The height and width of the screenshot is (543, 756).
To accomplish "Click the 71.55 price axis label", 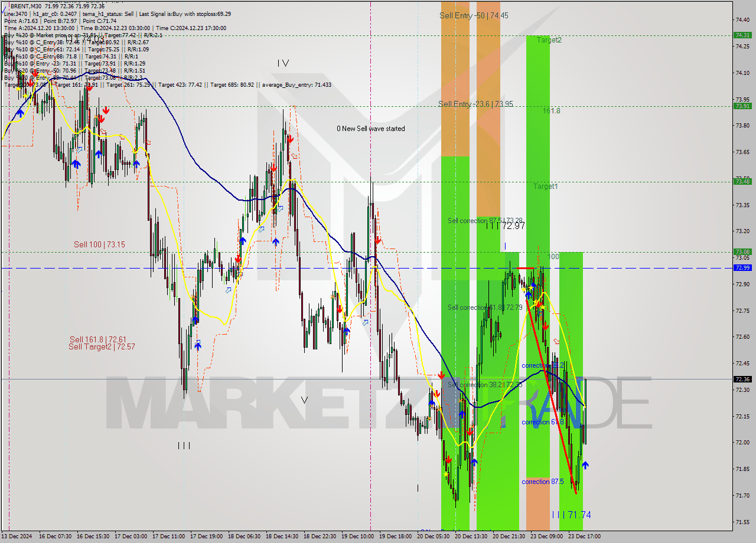I will point(742,522).
